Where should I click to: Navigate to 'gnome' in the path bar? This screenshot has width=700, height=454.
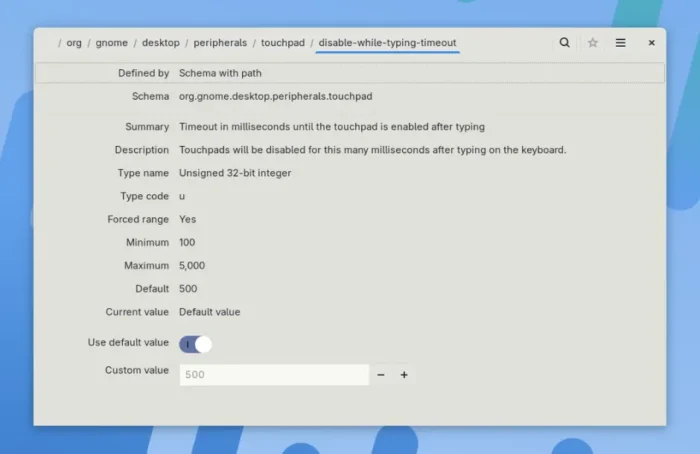click(112, 43)
